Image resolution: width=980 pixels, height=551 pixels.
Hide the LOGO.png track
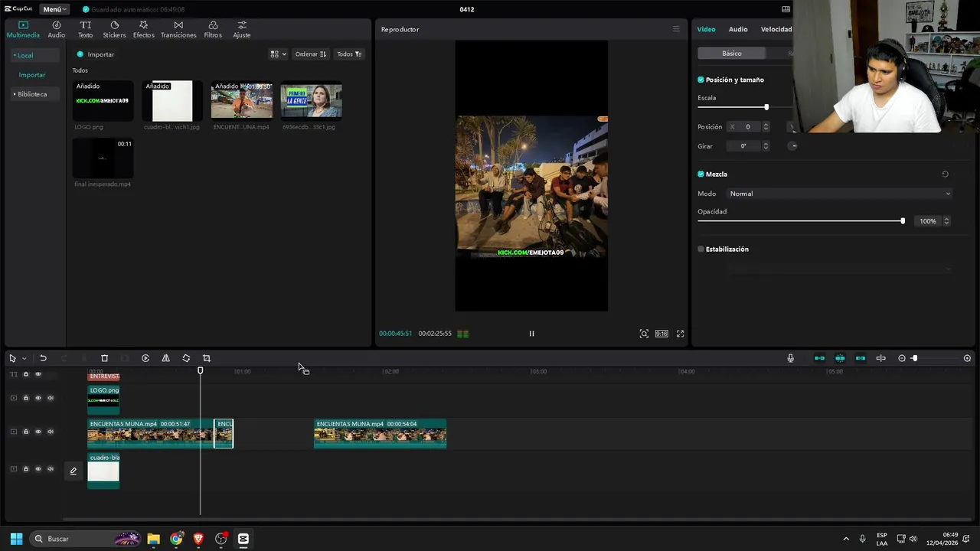[x=38, y=398]
